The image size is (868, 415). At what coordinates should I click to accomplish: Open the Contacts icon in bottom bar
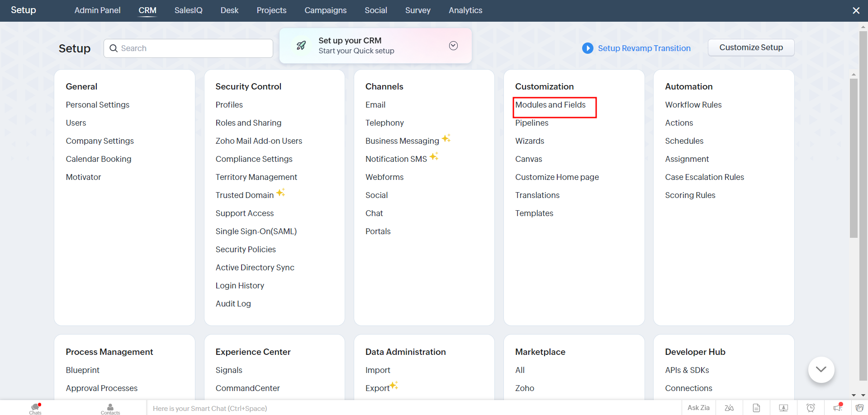110,408
